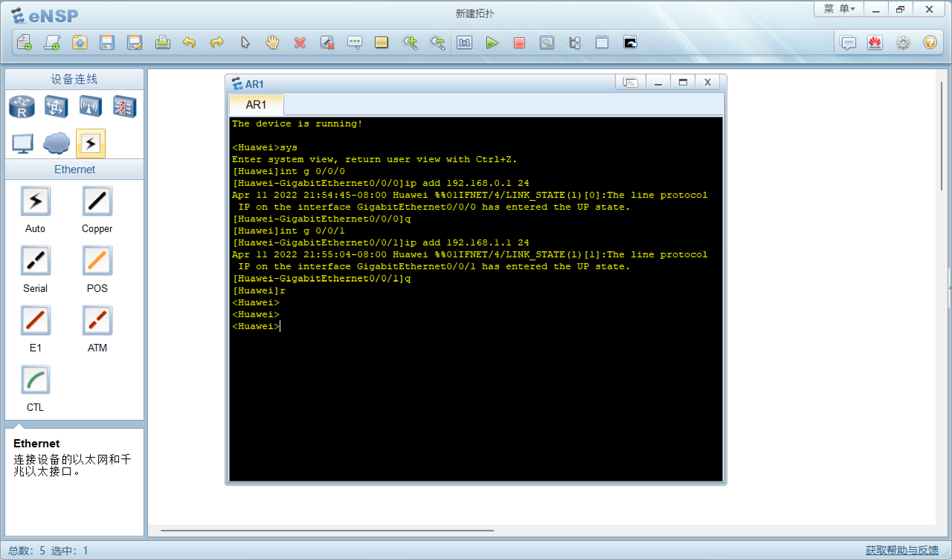Click the New Topology toolbar icon
The height and width of the screenshot is (560, 952).
(x=25, y=42)
